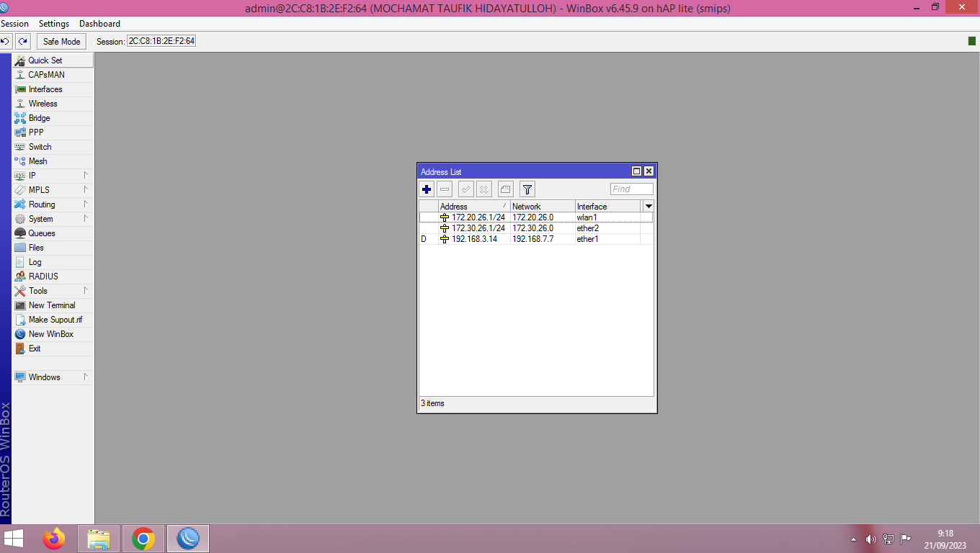Expand the IP submenu

(x=53, y=176)
